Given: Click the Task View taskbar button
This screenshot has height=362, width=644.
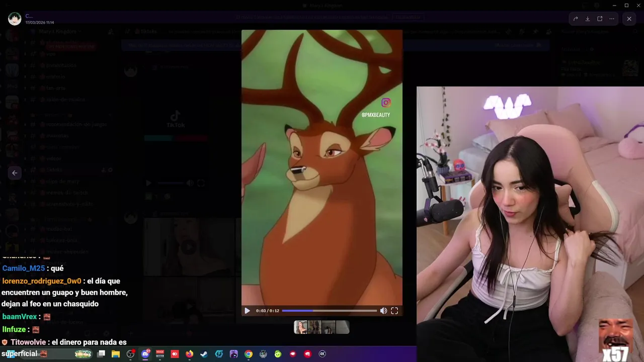Looking at the screenshot, I should coord(101,354).
